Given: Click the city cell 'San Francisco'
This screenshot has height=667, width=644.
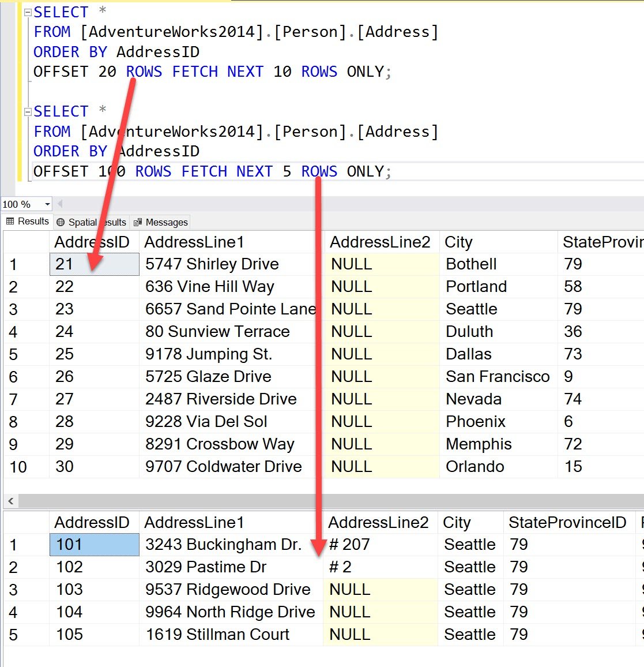Looking at the screenshot, I should 498,377.
